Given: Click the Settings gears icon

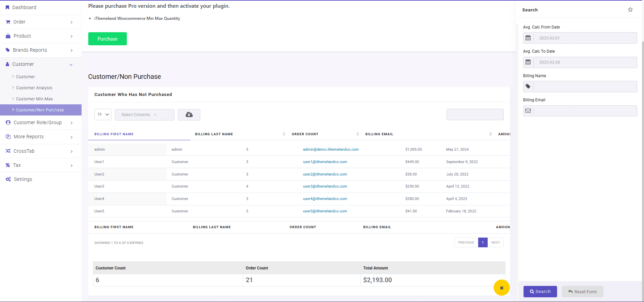Looking at the screenshot, I should pos(8,179).
